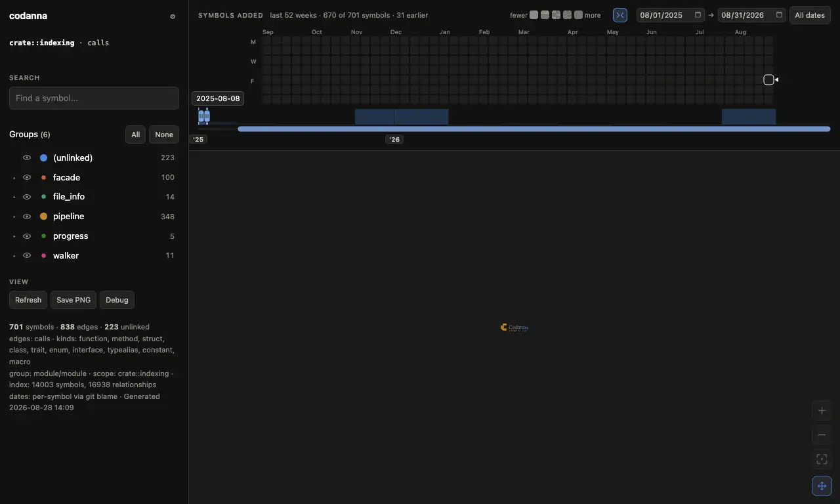The height and width of the screenshot is (504, 840).
Task: Hide the facade group using its eye
Action: [x=27, y=177]
